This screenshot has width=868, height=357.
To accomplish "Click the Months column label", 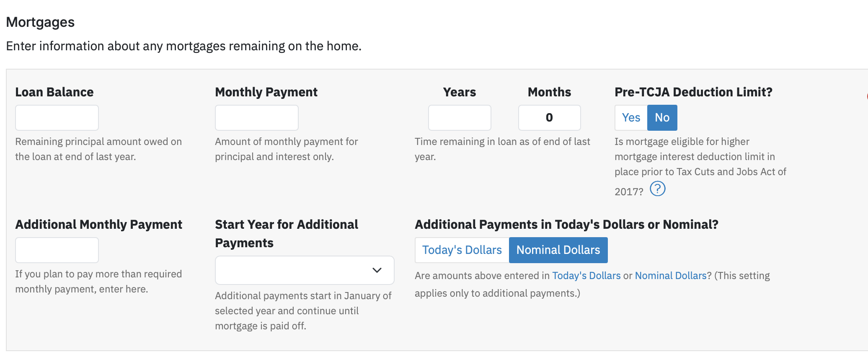I will coord(550,92).
